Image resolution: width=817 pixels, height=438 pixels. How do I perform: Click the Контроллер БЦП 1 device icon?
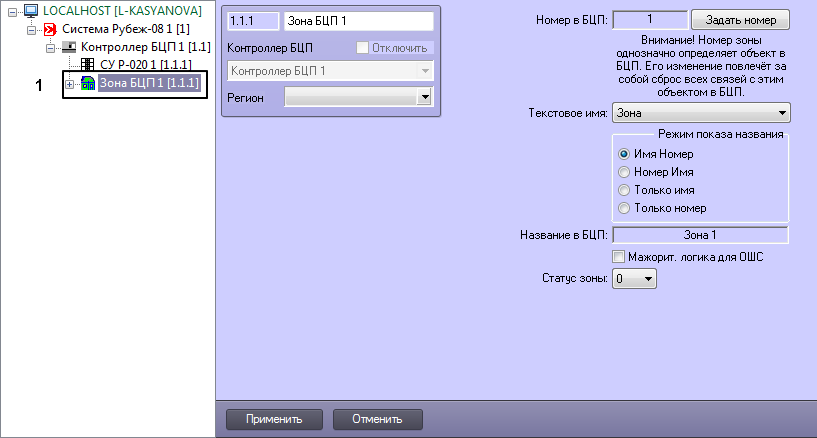tap(68, 47)
